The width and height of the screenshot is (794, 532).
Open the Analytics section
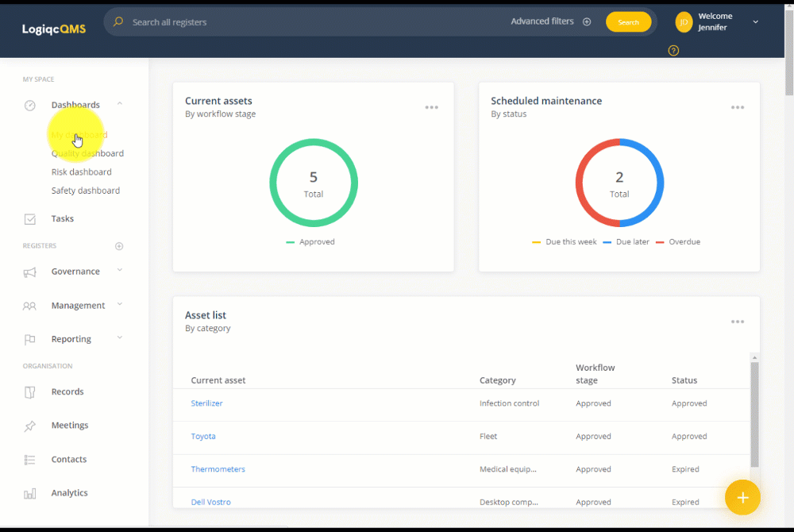click(x=69, y=492)
